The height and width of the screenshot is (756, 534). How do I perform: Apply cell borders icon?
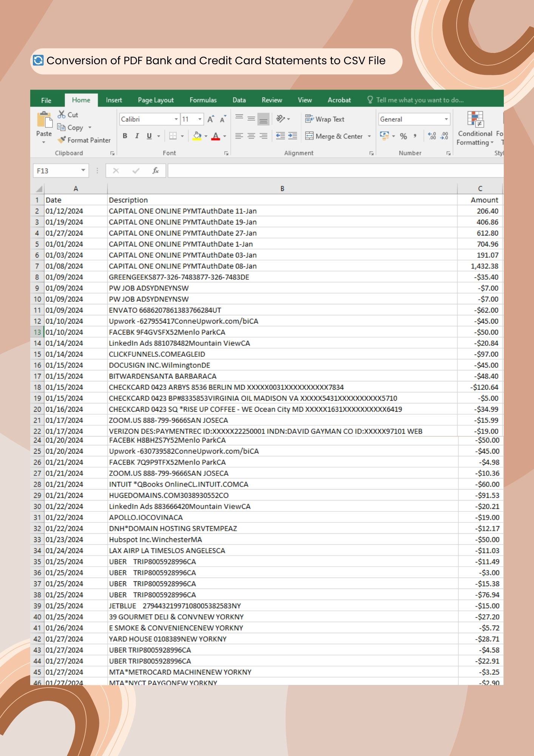tap(173, 136)
